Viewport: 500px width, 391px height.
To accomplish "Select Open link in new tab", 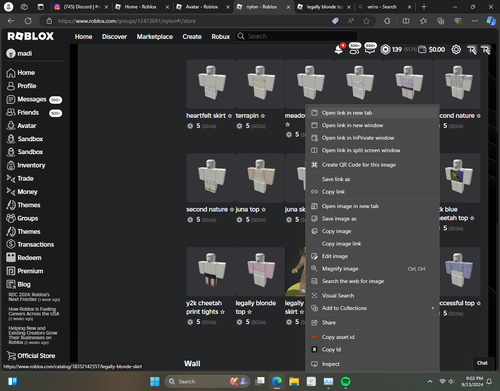I will point(372,113).
